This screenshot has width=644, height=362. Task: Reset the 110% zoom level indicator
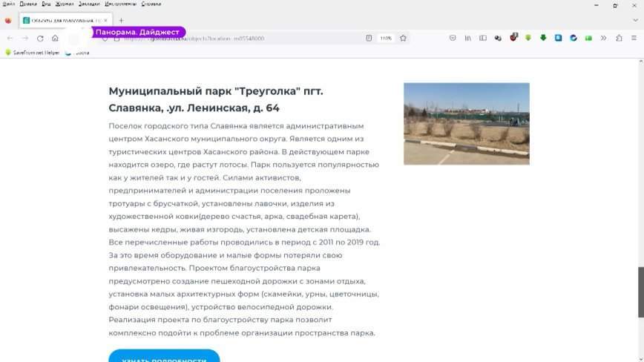(386, 38)
